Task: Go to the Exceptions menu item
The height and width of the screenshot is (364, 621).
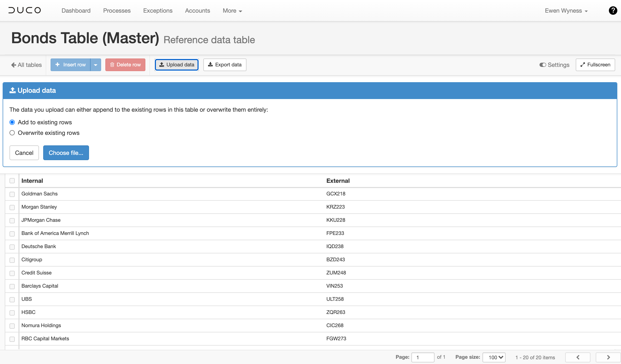Action: click(x=158, y=11)
